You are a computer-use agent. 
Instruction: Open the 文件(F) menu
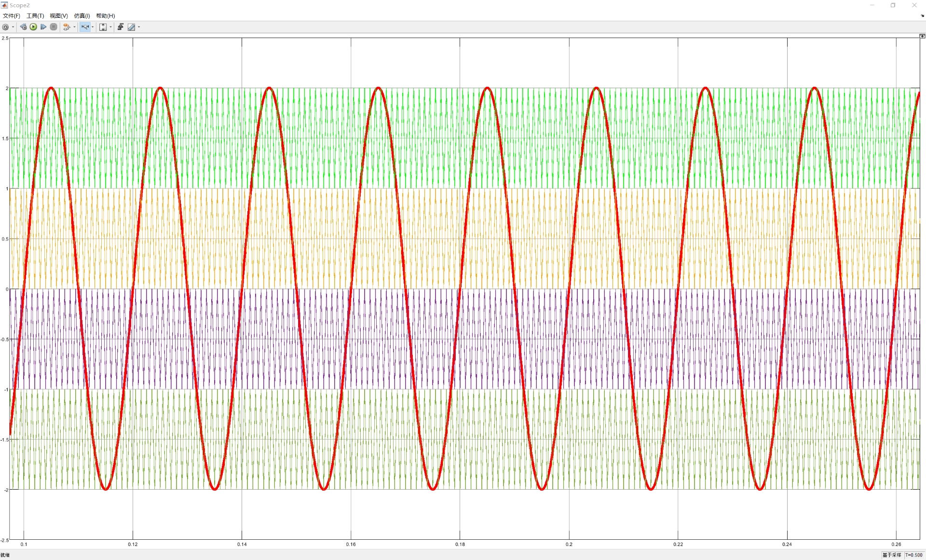coord(12,16)
